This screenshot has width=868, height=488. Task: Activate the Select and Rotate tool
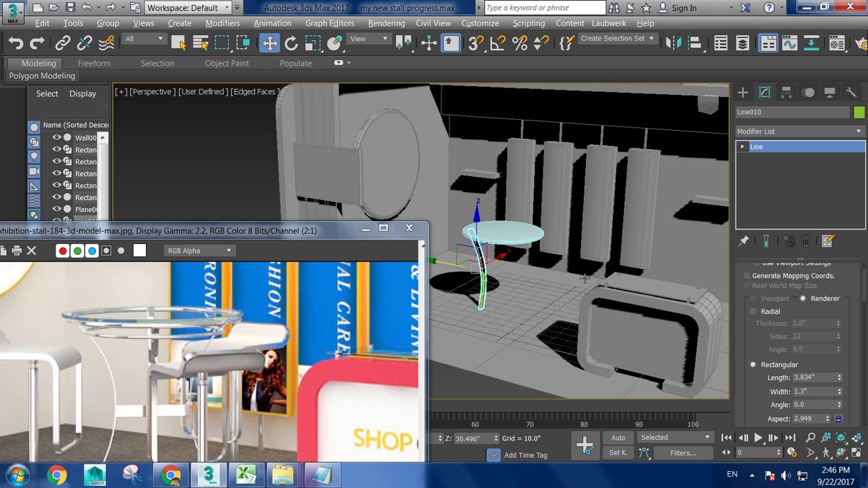291,43
